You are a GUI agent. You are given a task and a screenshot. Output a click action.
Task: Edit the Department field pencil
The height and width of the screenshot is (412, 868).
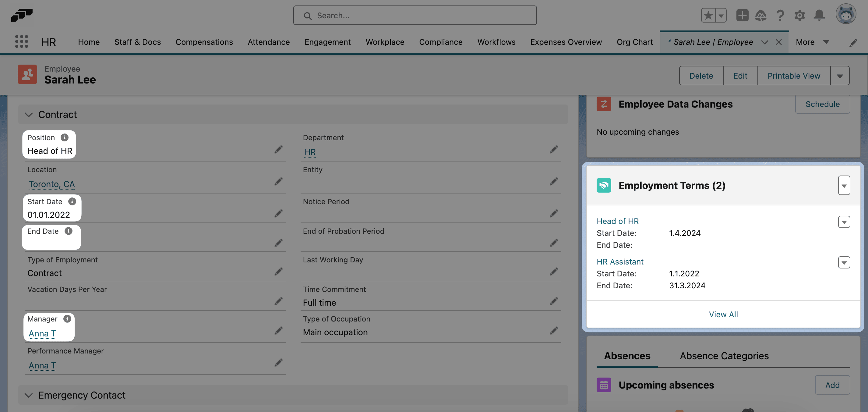(x=554, y=149)
